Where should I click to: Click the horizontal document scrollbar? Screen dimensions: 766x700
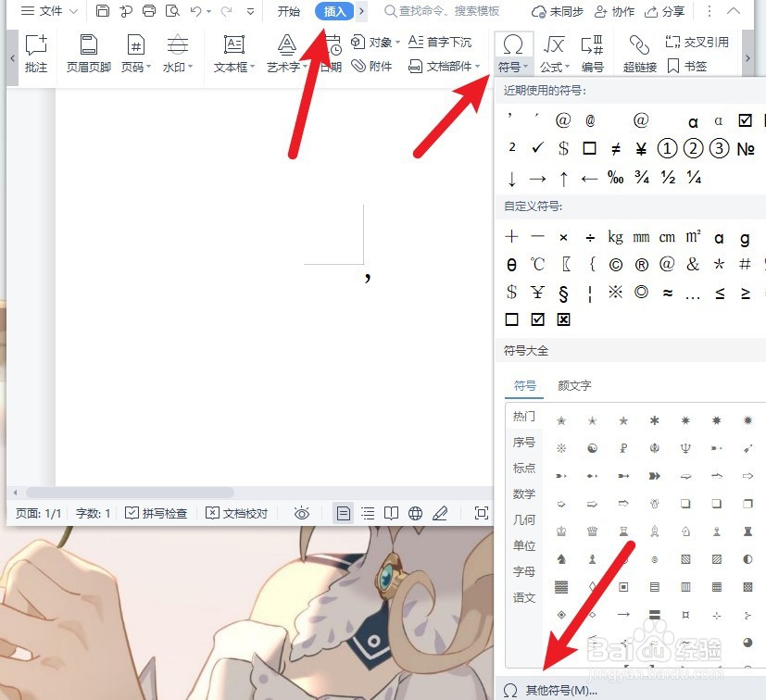(x=130, y=493)
